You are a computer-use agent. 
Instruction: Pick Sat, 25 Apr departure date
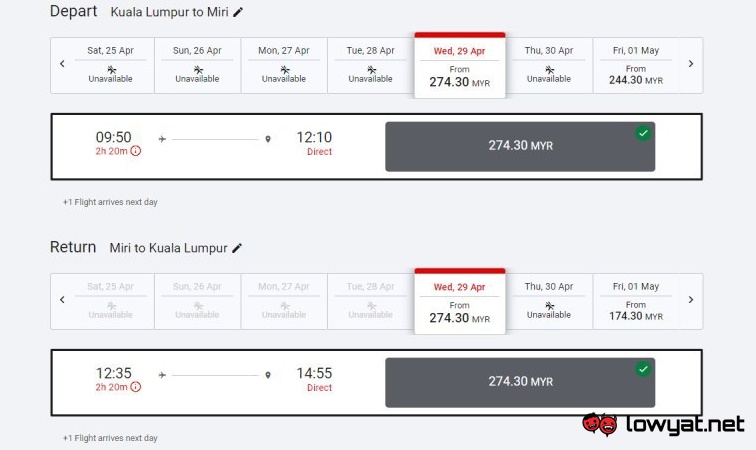(110, 65)
